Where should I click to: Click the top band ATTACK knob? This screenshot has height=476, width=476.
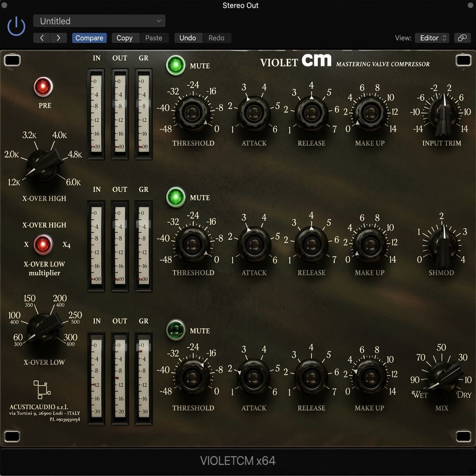pos(254,113)
